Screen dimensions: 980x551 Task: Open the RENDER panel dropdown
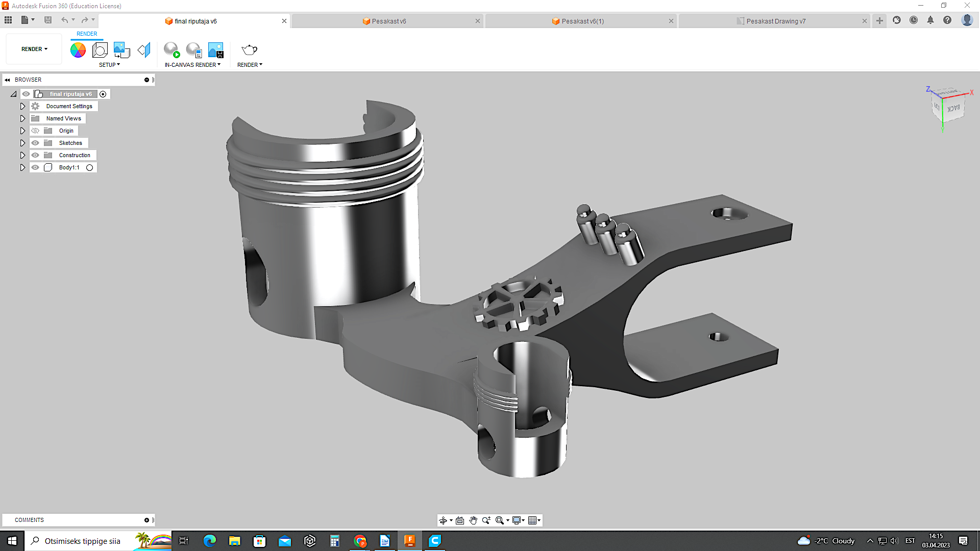(250, 65)
